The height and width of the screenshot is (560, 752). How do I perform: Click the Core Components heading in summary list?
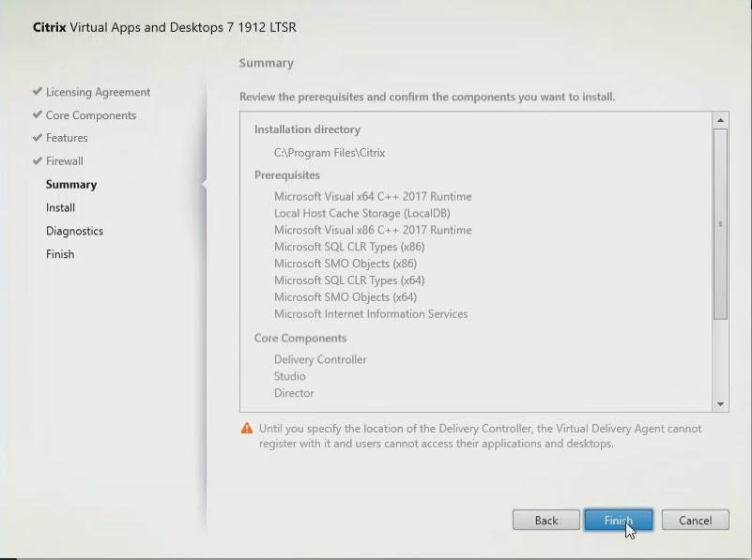tap(300, 339)
